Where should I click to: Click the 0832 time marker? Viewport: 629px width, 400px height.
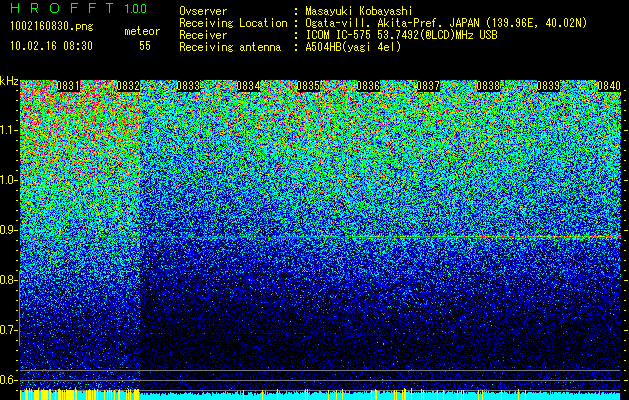[128, 86]
